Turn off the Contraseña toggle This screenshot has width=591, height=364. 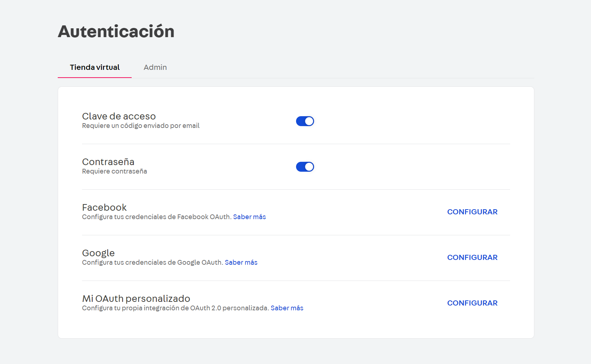[x=305, y=167]
